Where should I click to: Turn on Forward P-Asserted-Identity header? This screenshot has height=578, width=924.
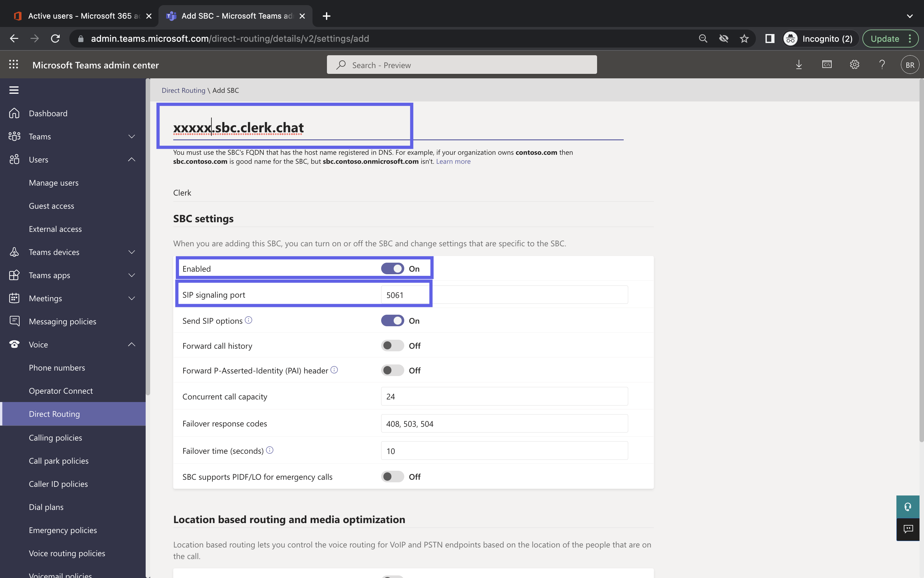392,370
